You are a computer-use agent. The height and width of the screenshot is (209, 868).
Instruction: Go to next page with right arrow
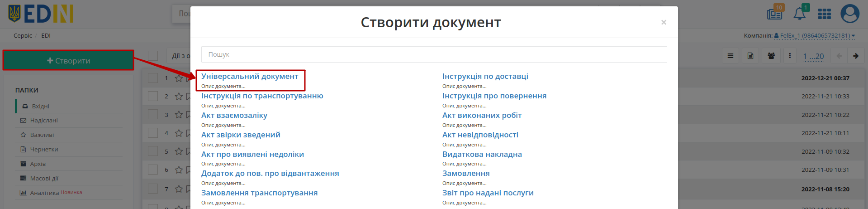pos(856,56)
